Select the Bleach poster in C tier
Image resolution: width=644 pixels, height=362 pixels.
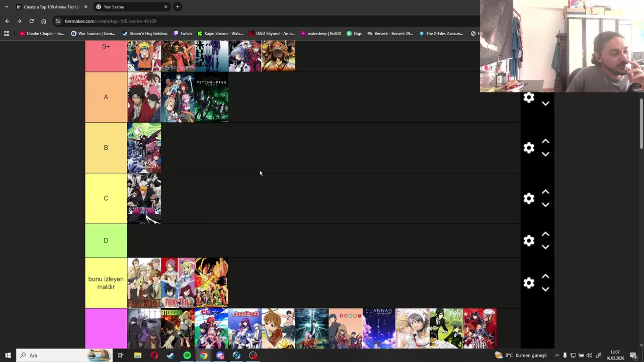coord(144,199)
